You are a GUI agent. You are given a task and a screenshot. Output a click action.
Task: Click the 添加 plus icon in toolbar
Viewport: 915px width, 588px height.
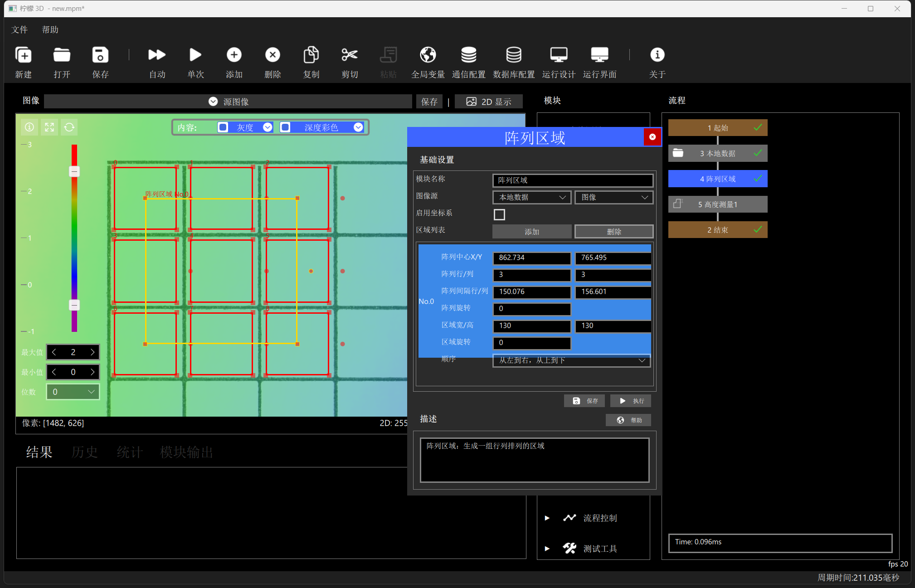(x=234, y=55)
